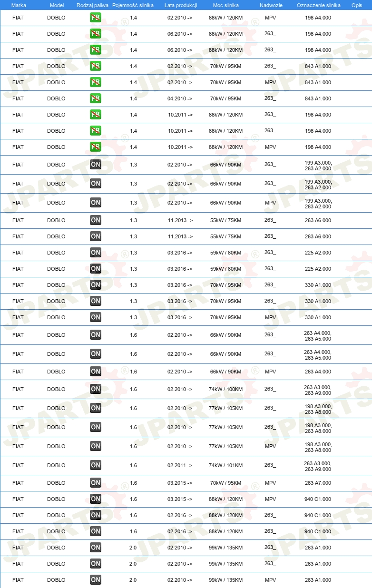Click the Model column header
The height and width of the screenshot is (588, 372).
coord(57,5)
